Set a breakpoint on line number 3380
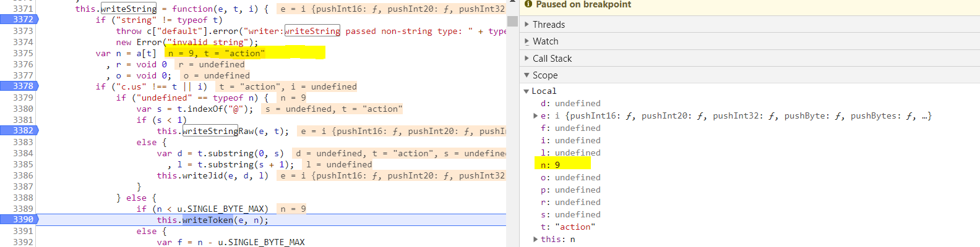This screenshot has width=980, height=247. tap(23, 109)
